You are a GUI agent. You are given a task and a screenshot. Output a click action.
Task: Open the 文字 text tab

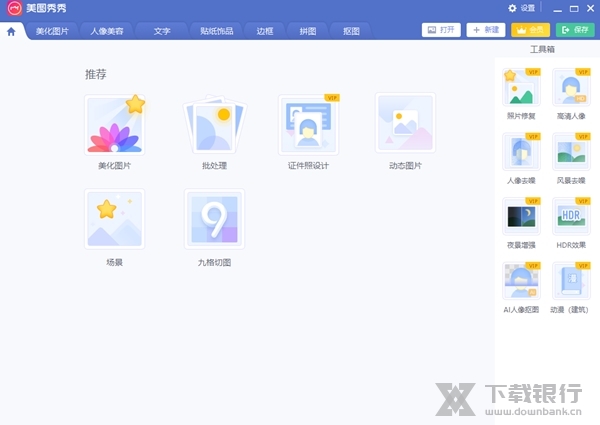[162, 31]
